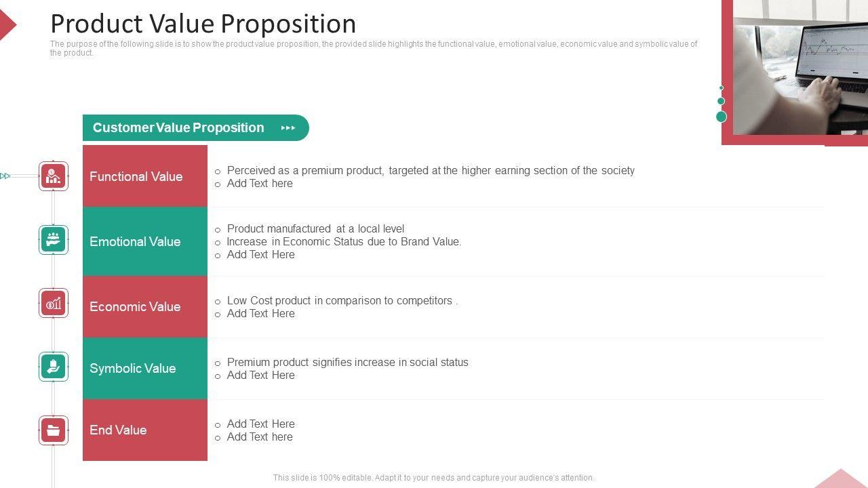
Task: Click the Symbolic Value label block
Action: point(145,368)
